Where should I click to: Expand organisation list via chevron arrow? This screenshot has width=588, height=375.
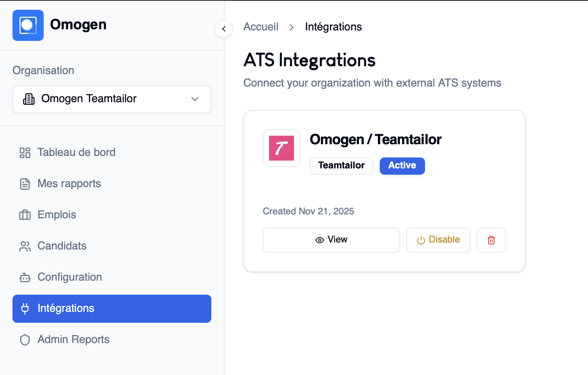[195, 99]
